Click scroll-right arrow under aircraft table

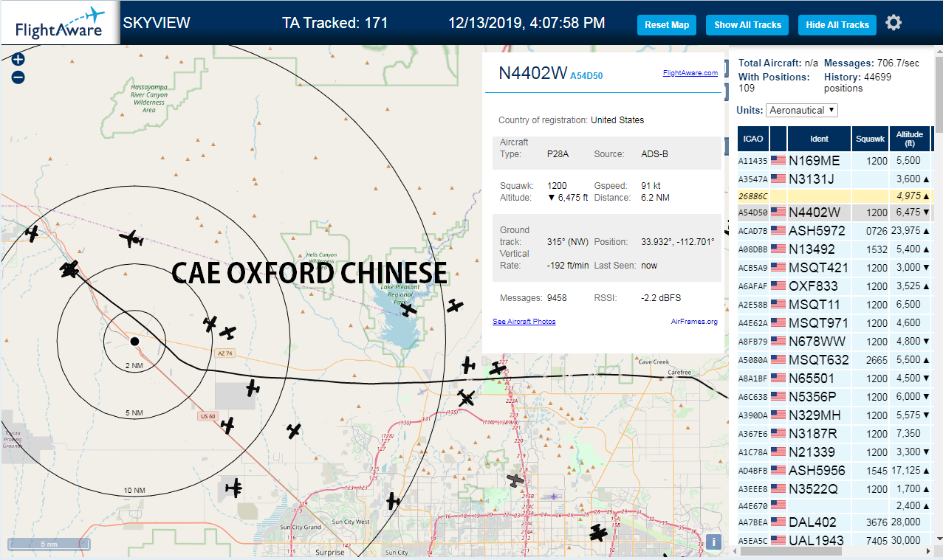928,552
